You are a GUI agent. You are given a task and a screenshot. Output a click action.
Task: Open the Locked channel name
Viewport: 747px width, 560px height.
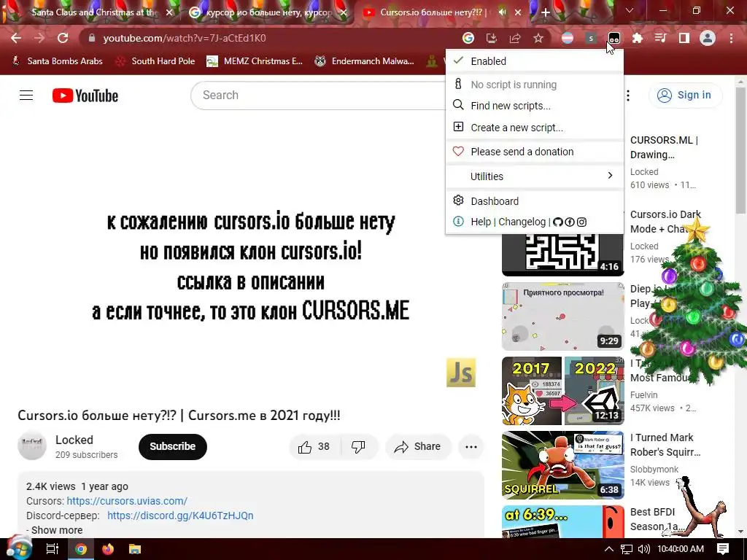coord(74,440)
